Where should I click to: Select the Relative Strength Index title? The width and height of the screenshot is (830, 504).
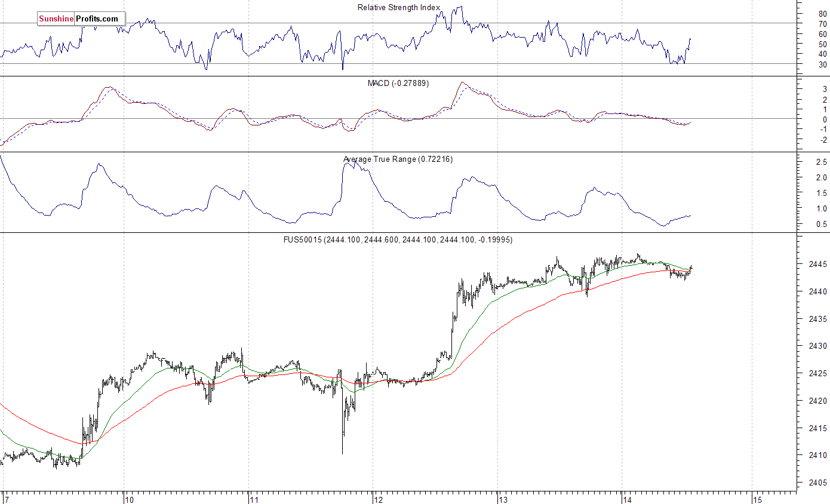pyautogui.click(x=399, y=8)
